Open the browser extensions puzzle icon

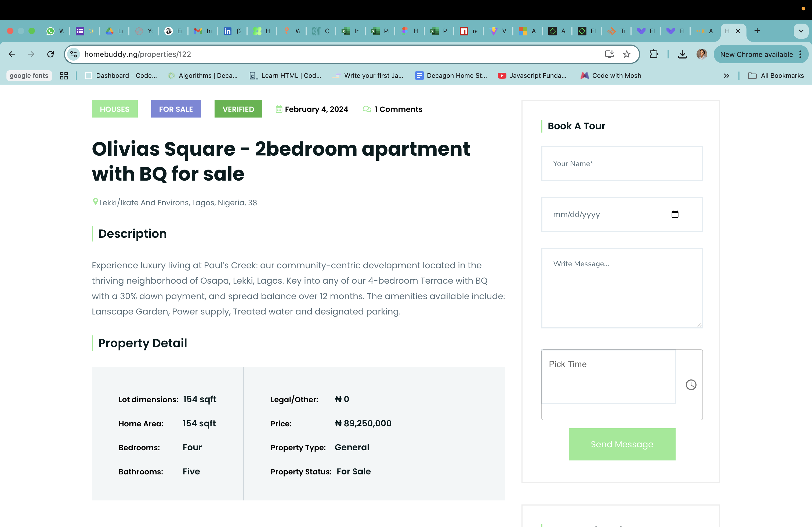pos(653,54)
